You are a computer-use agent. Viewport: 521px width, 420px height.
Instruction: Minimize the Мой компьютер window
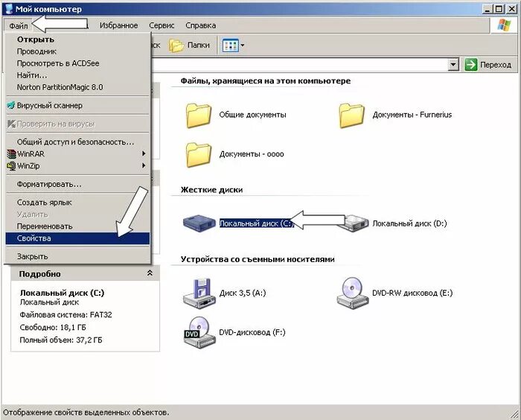pos(487,9)
